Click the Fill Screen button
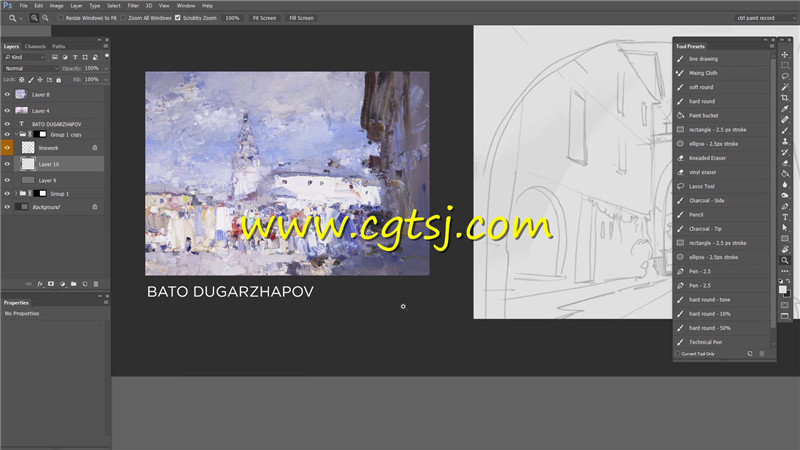 tap(302, 18)
